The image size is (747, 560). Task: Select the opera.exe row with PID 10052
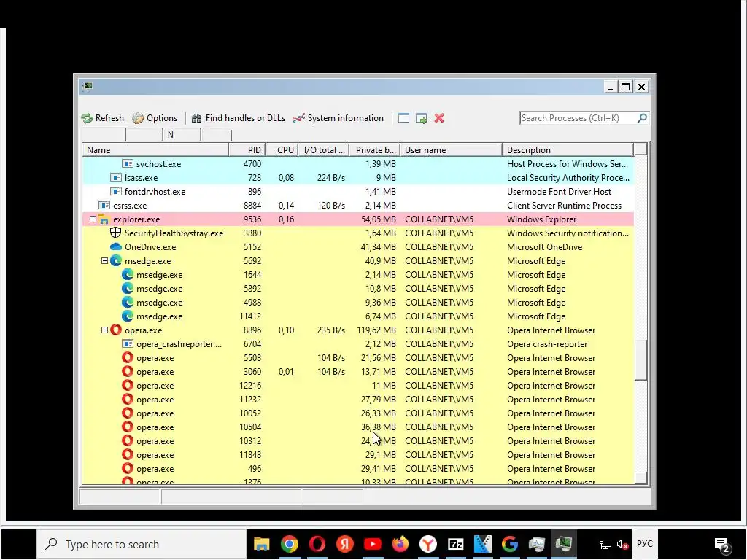pos(357,413)
